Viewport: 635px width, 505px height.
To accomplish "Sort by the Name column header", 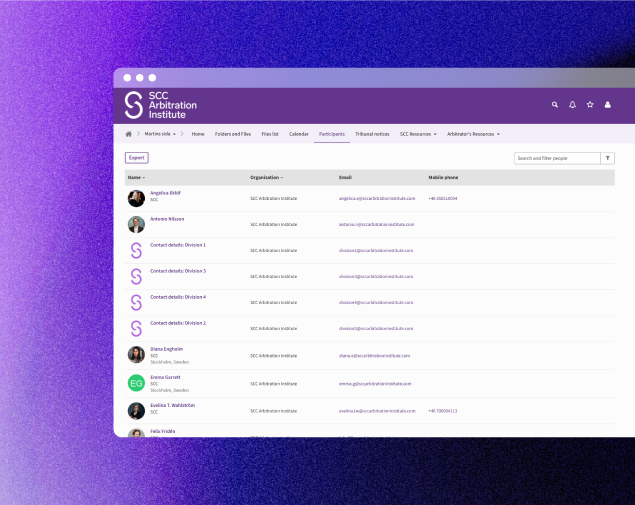I will (136, 177).
